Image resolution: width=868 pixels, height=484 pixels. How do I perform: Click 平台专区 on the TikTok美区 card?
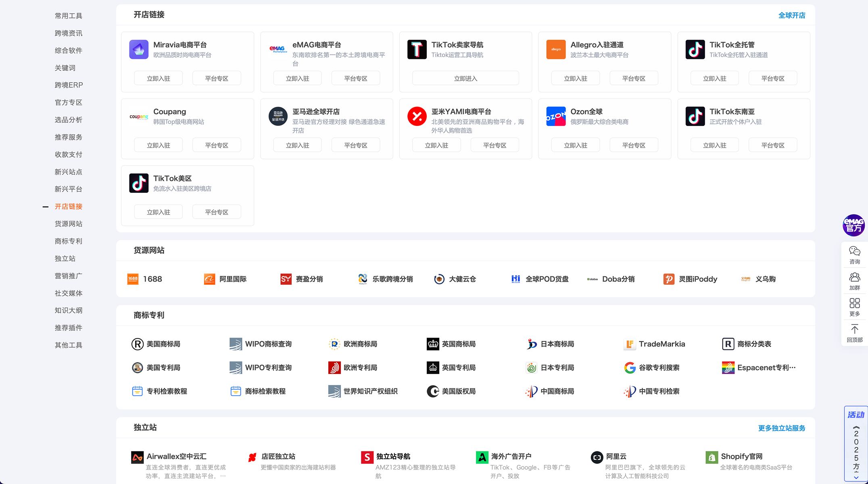[x=217, y=212]
